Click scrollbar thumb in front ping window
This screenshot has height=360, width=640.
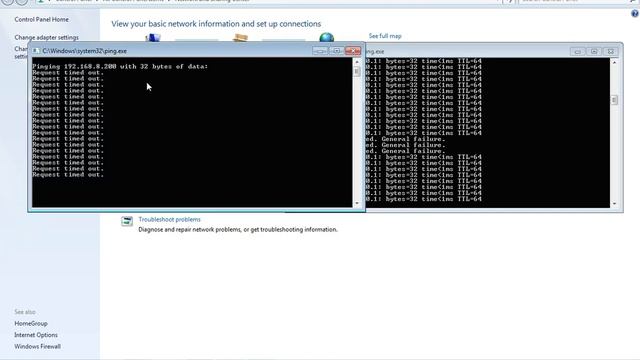click(x=357, y=71)
